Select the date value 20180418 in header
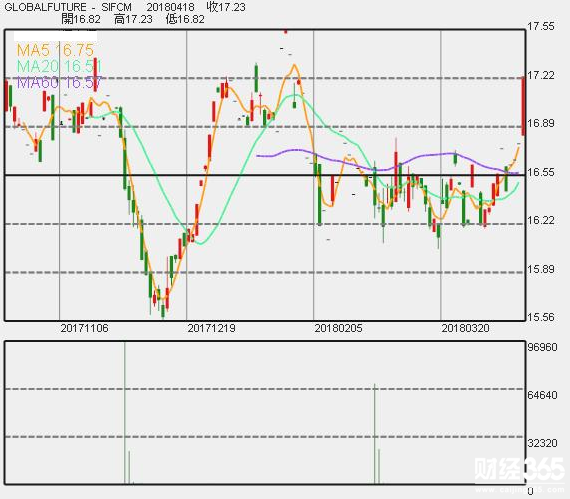The height and width of the screenshot is (499, 570). coord(170,7)
